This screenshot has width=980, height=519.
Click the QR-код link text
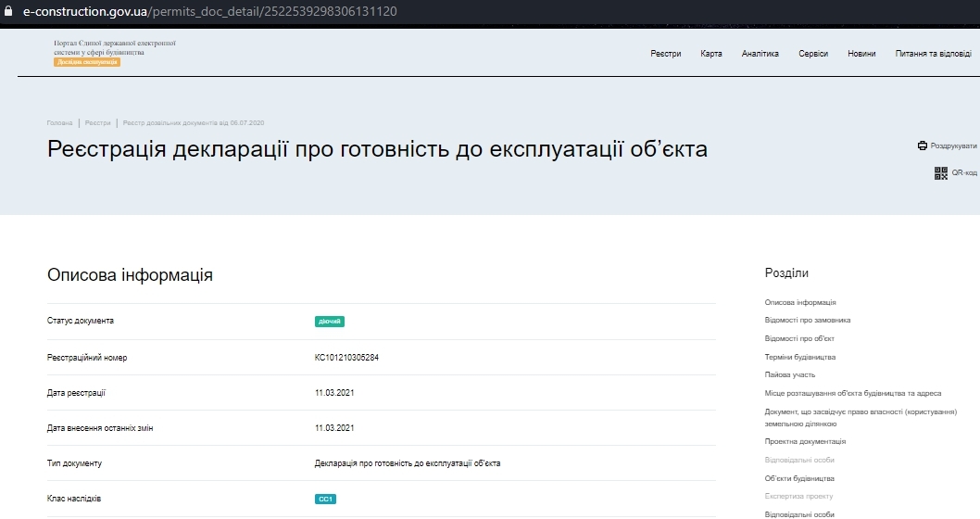(964, 172)
